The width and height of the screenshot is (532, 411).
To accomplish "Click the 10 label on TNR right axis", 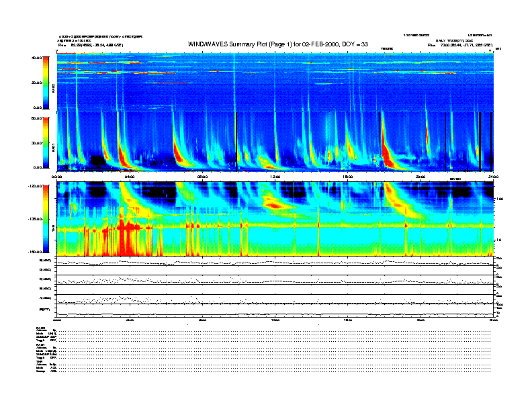I will coord(498,240).
